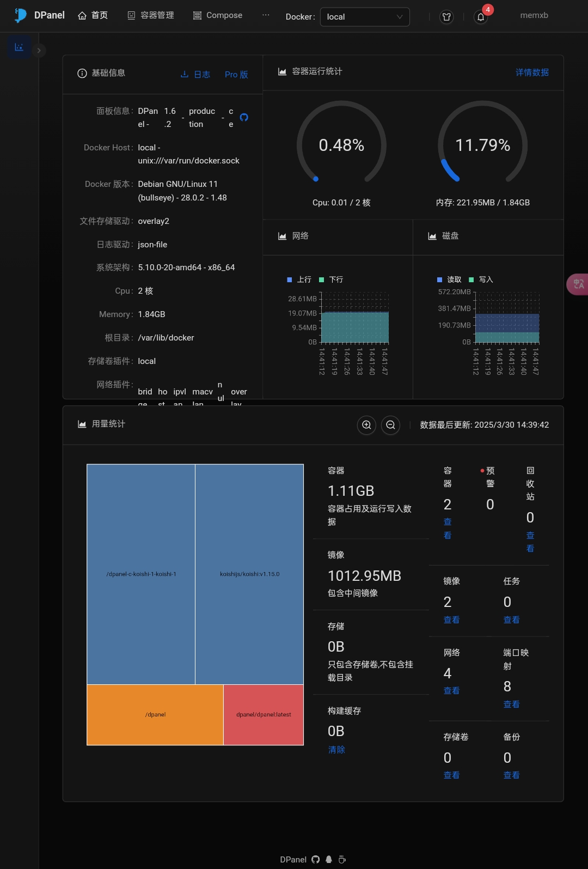The image size is (588, 869).
Task: Open the 容器管理 menu
Action: [x=151, y=15]
